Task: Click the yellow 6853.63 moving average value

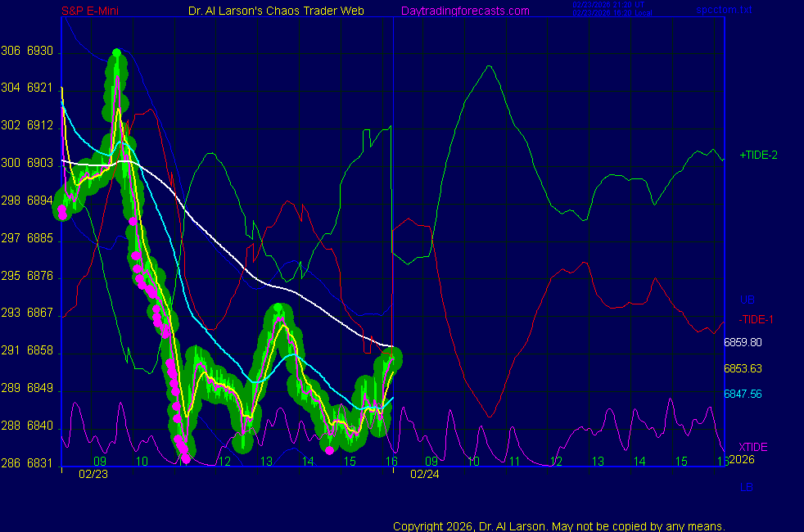Action: pos(743,368)
